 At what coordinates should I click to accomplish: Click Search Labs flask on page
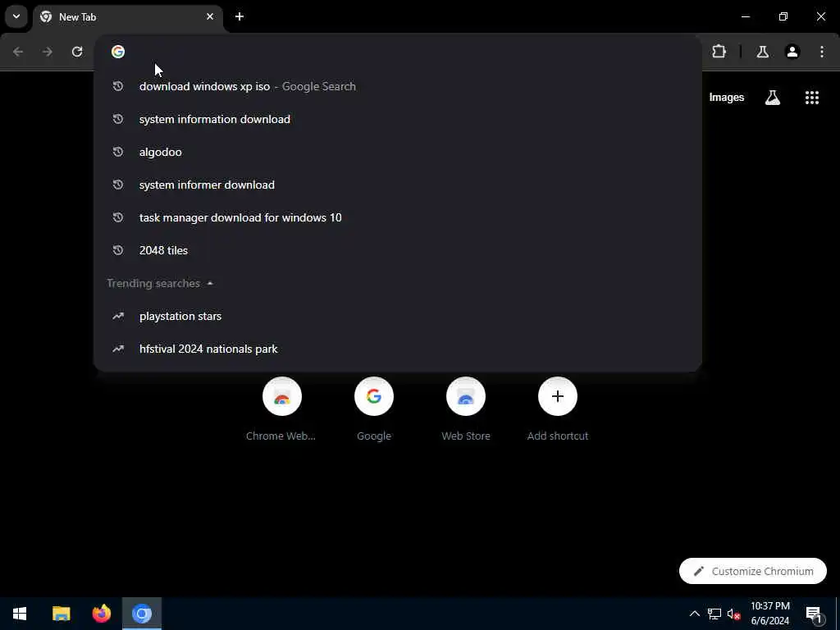coord(773,98)
